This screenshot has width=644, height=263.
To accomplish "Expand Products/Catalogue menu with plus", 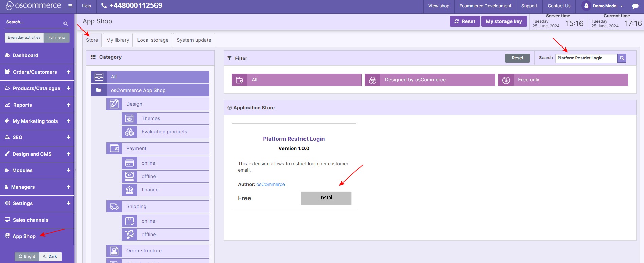I will tap(68, 88).
